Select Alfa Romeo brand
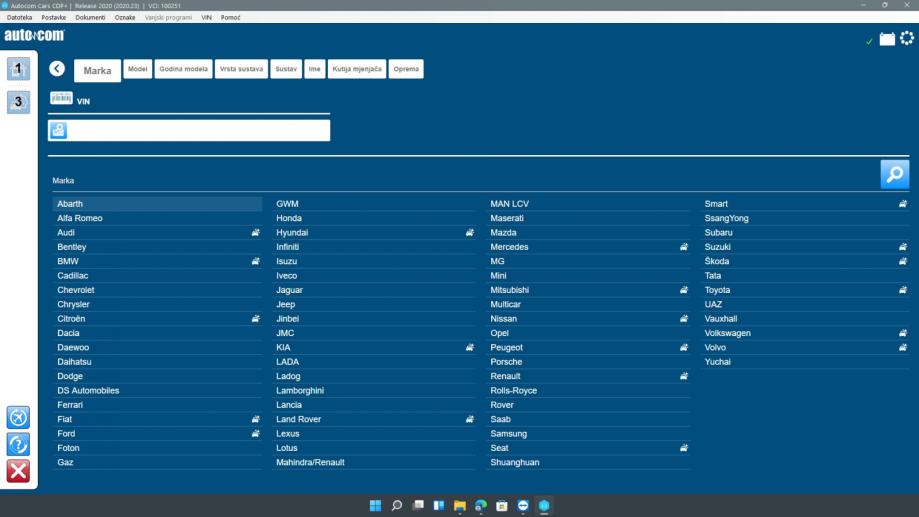The image size is (919, 517). (x=157, y=218)
